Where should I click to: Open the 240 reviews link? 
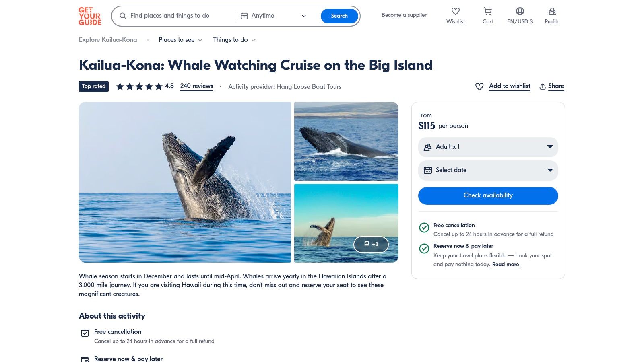[x=196, y=86]
